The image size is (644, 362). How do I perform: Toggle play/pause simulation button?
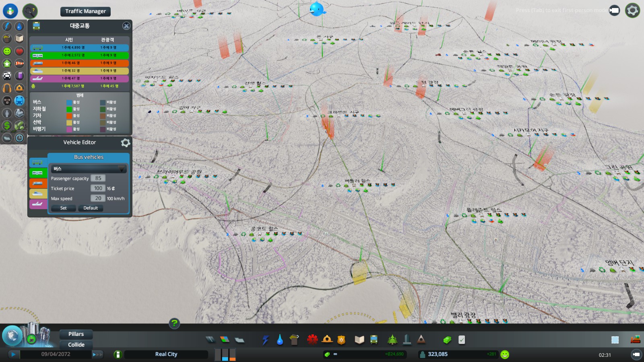(x=13, y=354)
